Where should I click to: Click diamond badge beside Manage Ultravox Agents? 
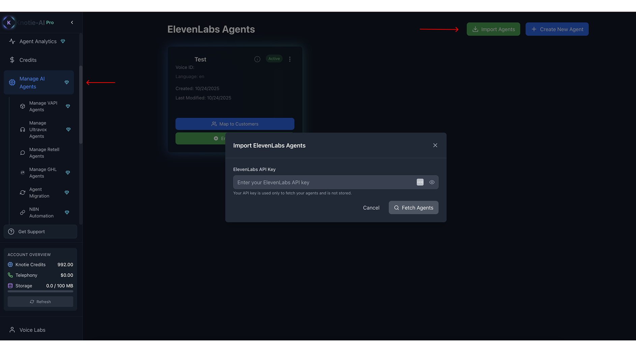click(x=68, y=130)
